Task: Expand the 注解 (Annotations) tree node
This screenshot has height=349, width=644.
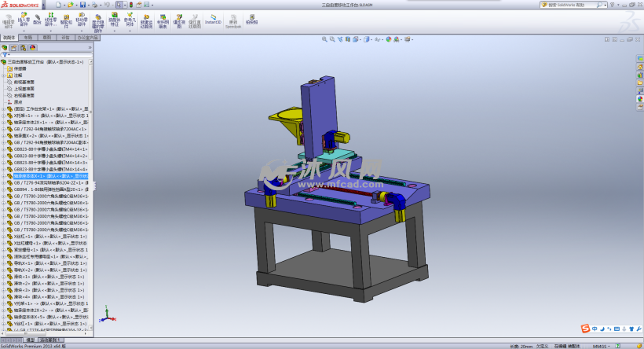Action: click(x=4, y=75)
